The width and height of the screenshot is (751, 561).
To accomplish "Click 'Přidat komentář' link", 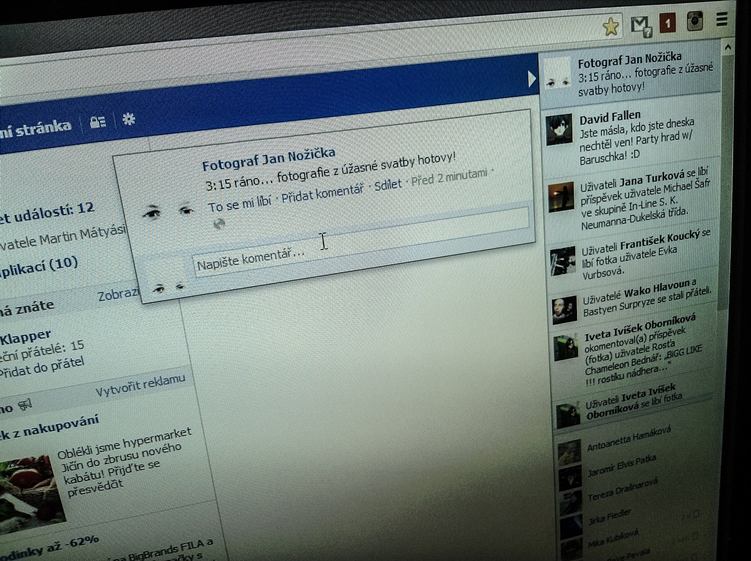I will (x=322, y=193).
